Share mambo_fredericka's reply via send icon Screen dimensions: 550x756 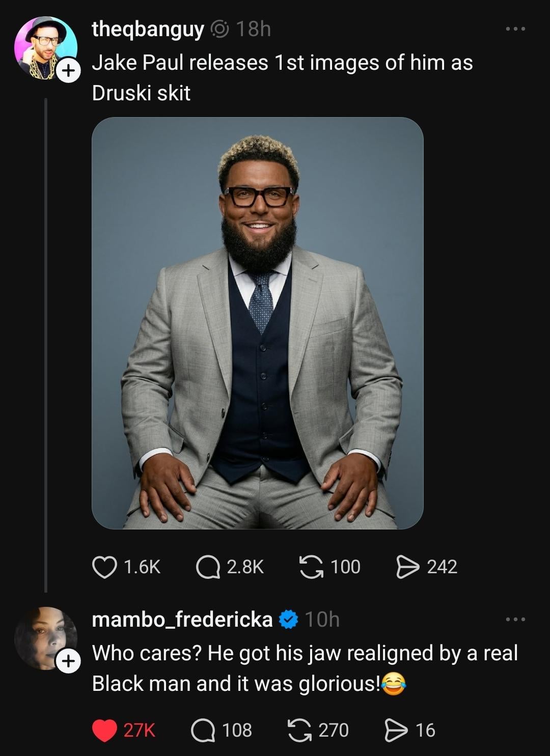tap(396, 731)
